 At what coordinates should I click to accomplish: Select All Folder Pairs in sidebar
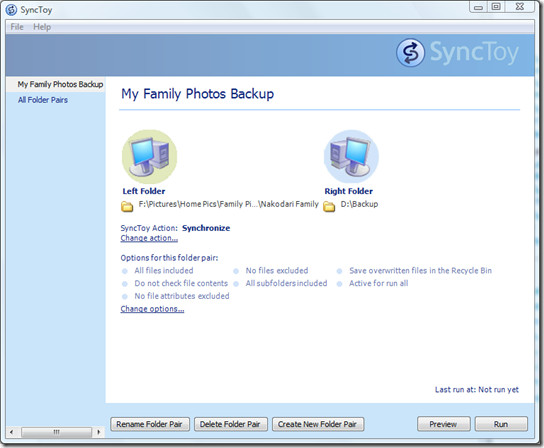coord(43,100)
